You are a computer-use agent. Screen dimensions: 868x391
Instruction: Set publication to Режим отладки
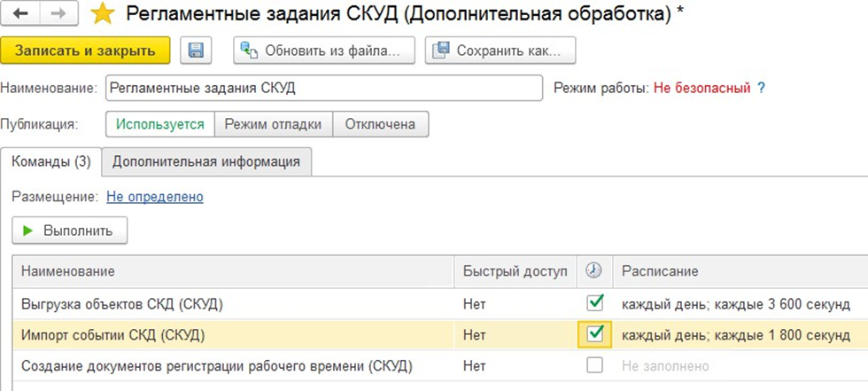pos(273,124)
